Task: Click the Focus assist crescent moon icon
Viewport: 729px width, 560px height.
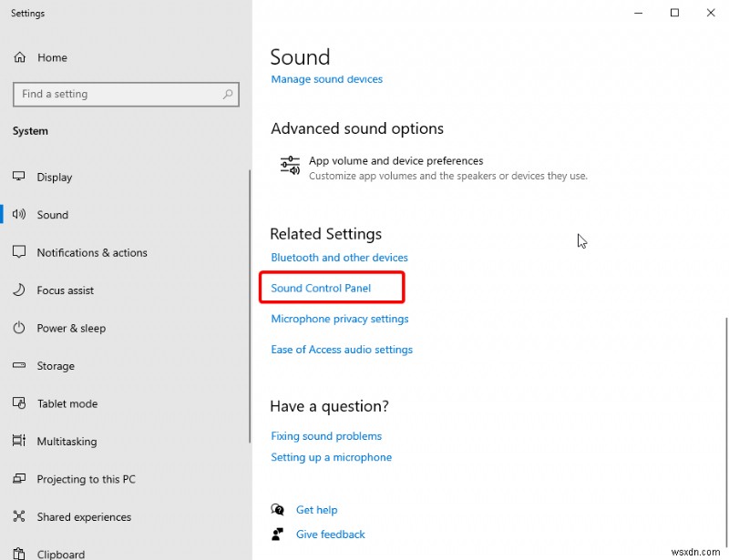Action: tap(21, 290)
